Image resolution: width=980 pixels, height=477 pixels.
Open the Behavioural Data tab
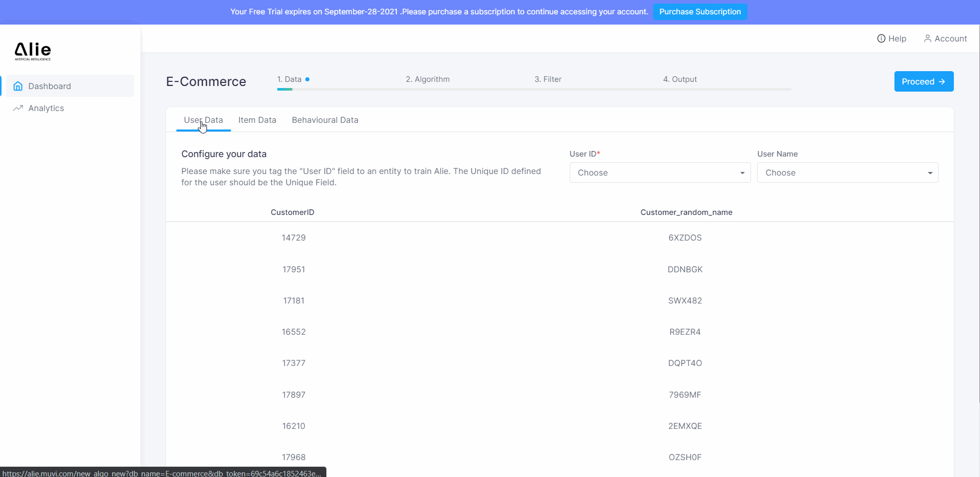click(x=325, y=120)
